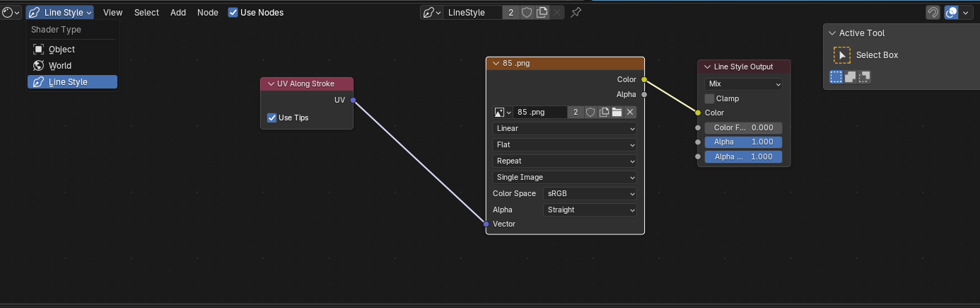Enable the Clamp checkbox

coord(710,98)
